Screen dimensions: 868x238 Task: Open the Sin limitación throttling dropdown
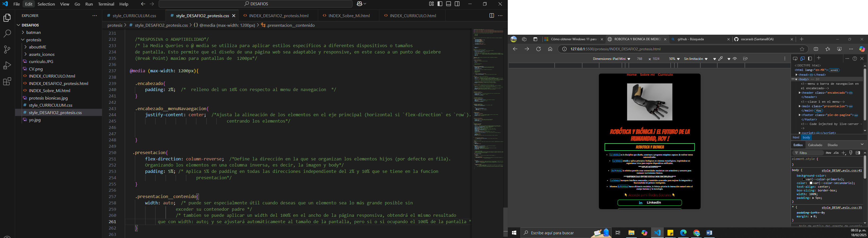696,59
